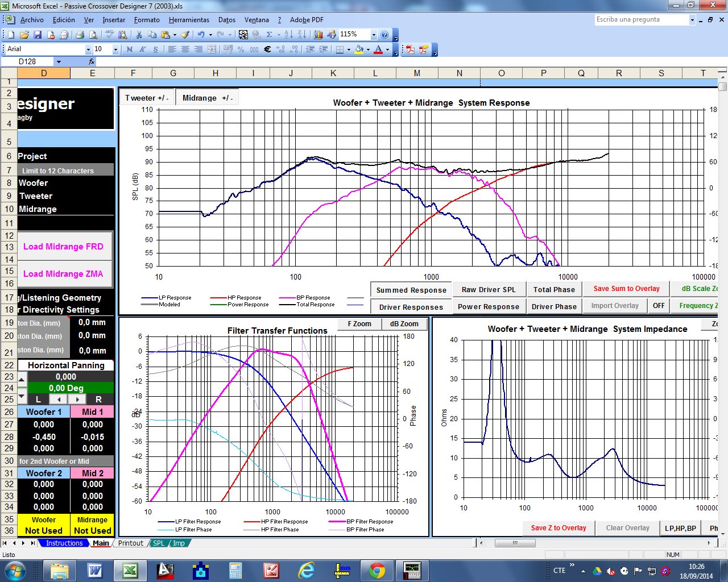Open the Adobe PDF menu
This screenshot has height=582, width=728.
307,20
